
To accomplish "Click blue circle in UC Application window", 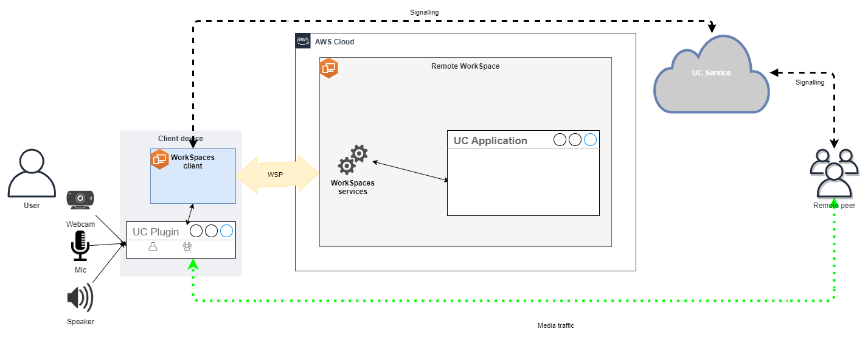I will [590, 141].
